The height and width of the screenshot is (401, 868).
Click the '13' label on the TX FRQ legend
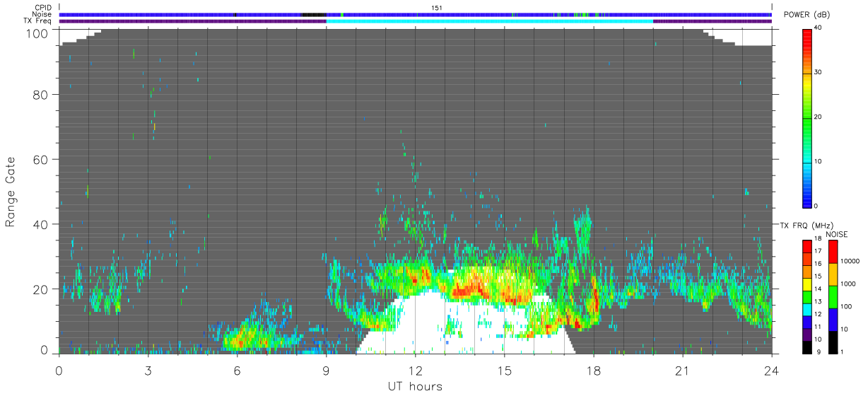point(818,301)
